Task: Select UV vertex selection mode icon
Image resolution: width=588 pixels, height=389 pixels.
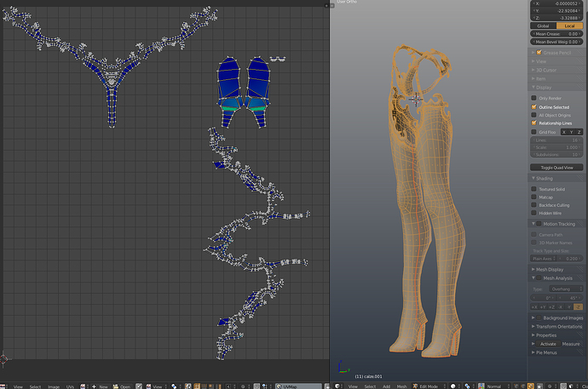Action: point(197,386)
